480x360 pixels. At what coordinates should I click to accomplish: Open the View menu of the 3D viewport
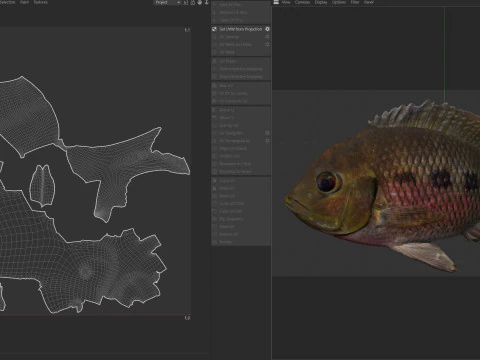pyautogui.click(x=286, y=2)
